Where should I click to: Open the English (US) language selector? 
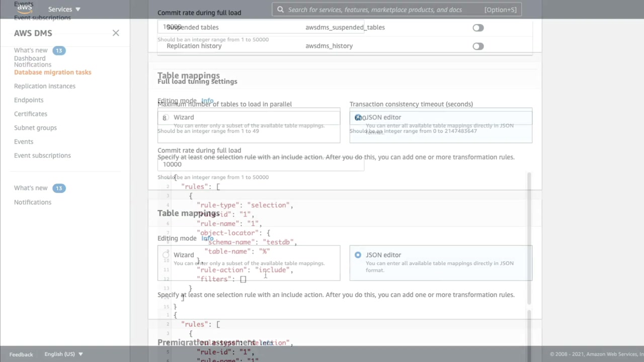tap(63, 354)
